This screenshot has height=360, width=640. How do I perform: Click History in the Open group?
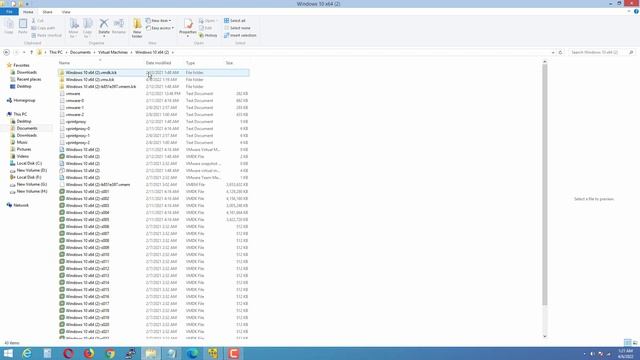208,36
